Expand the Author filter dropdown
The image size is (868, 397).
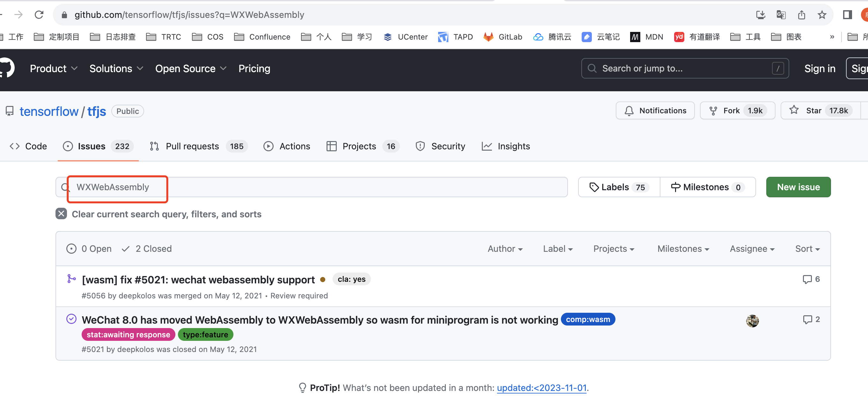[505, 249]
